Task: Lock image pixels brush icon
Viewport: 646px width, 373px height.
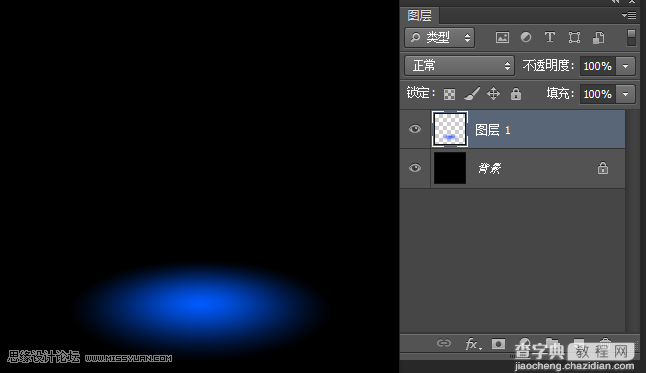Action: tap(472, 94)
